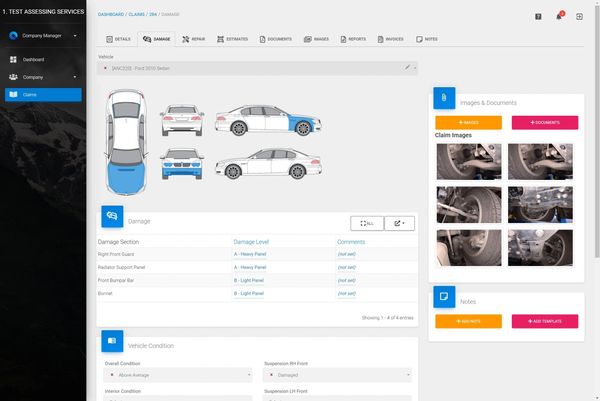This screenshot has height=401, width=600.
Task: Click the pencil edit icon in vehicle field
Action: [408, 67]
